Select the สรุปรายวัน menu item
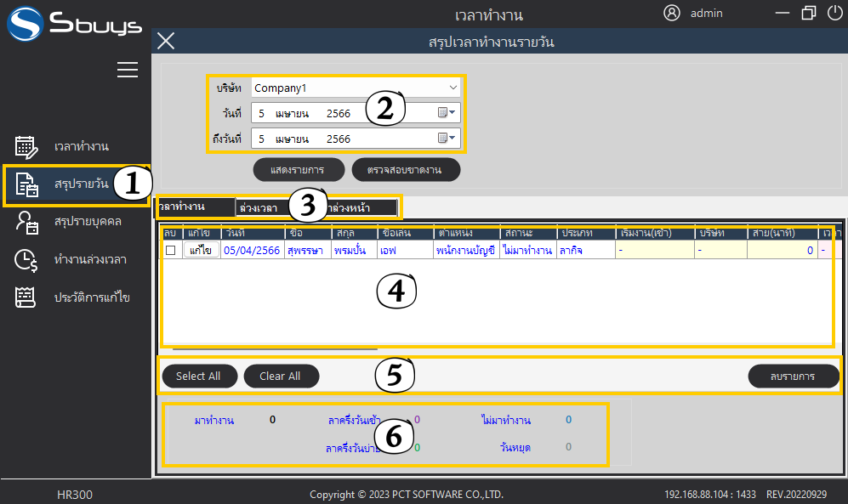848x504 pixels. pos(77,184)
